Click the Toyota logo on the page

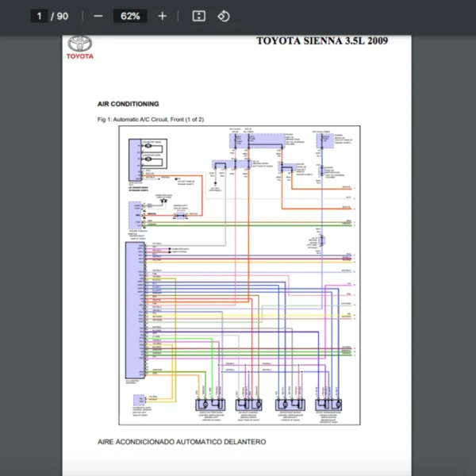coord(79,44)
